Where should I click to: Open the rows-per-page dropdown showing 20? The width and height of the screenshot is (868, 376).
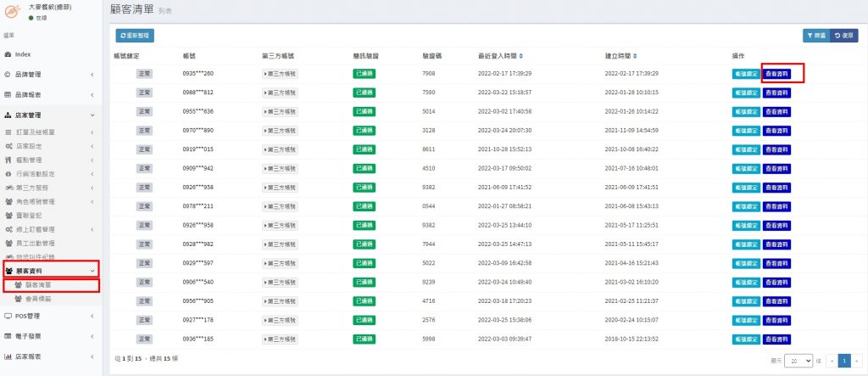pos(798,360)
